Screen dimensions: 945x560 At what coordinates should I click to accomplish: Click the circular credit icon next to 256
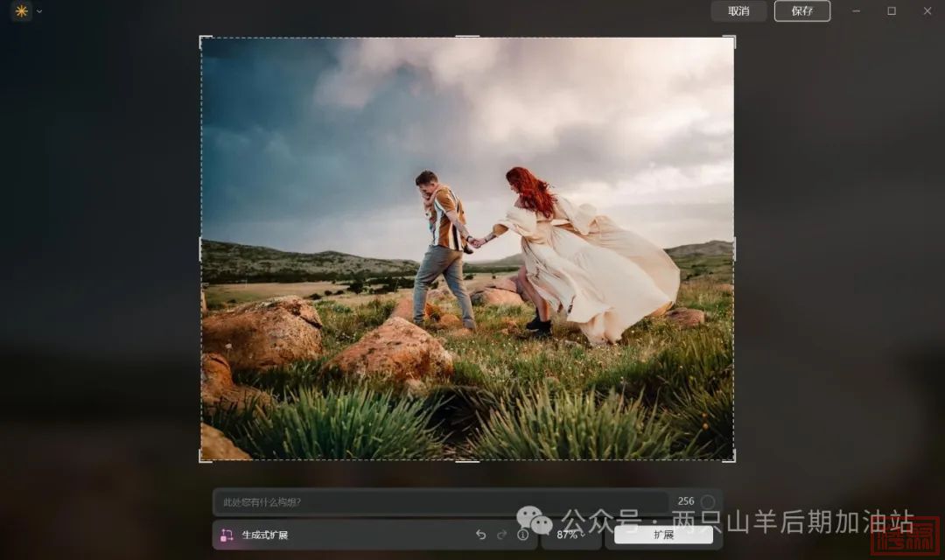click(708, 502)
